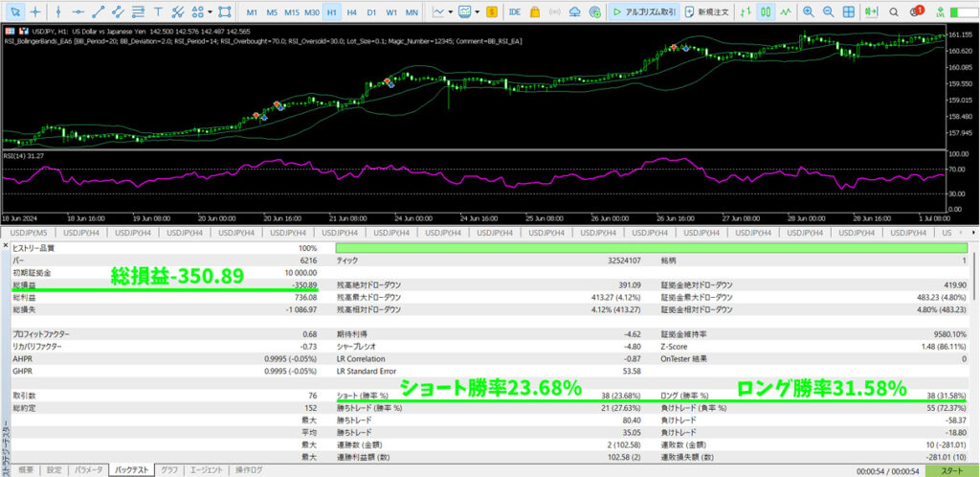Toggle アルゴリズム取引 algo trading button
980x477 pixels.
(644, 11)
